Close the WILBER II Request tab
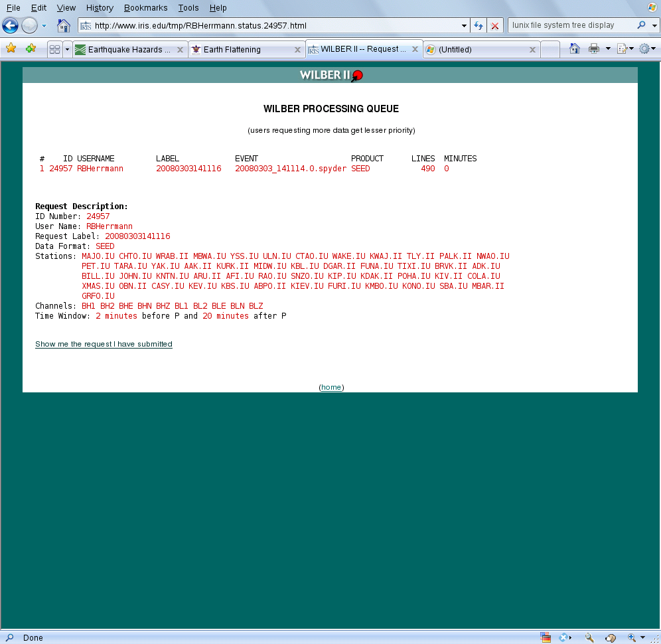661x644 pixels. coord(415,49)
